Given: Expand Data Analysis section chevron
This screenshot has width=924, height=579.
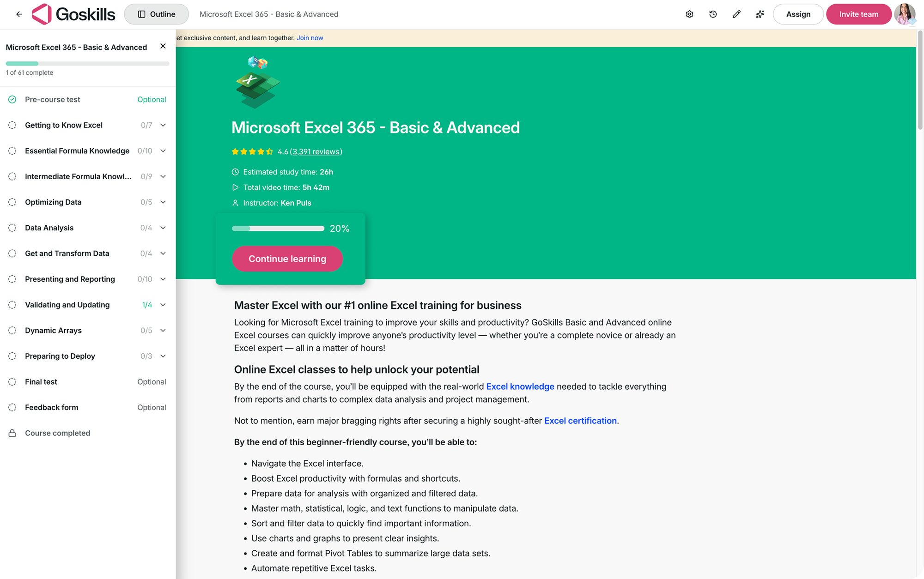Looking at the screenshot, I should point(163,228).
